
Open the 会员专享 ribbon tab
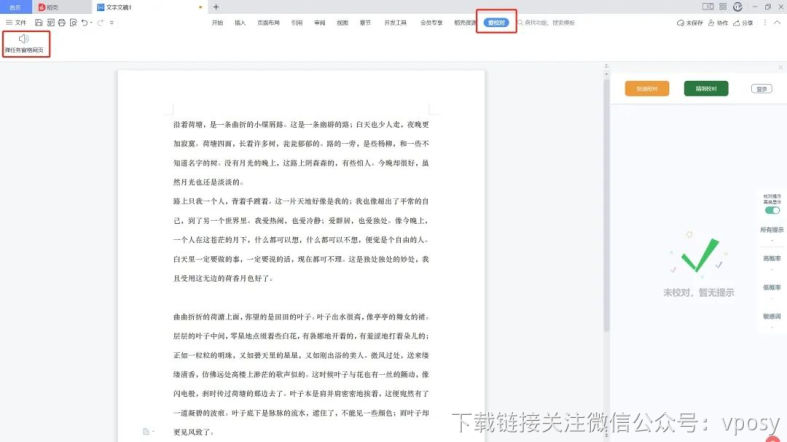coord(431,23)
